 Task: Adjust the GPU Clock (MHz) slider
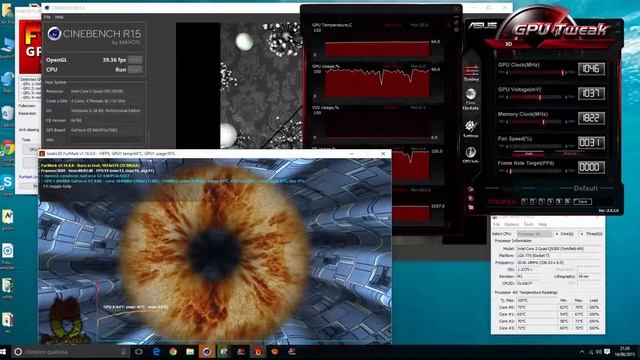click(x=536, y=73)
